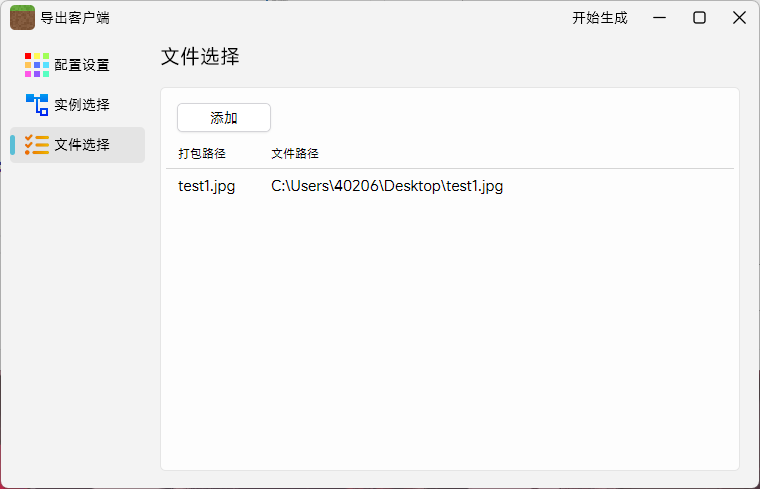Open the 配置设置 page from the sidebar label

pyautogui.click(x=82, y=65)
